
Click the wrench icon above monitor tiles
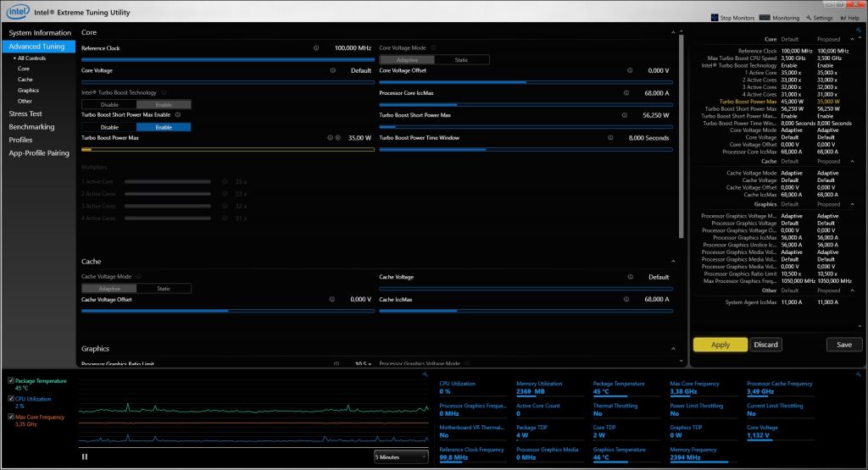coord(859,374)
